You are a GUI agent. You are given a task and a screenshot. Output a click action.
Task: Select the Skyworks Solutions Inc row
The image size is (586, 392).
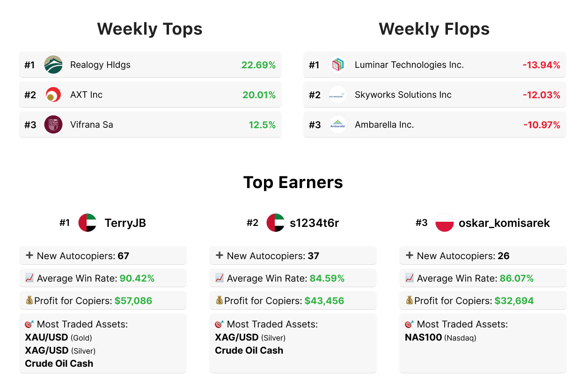[x=434, y=95]
